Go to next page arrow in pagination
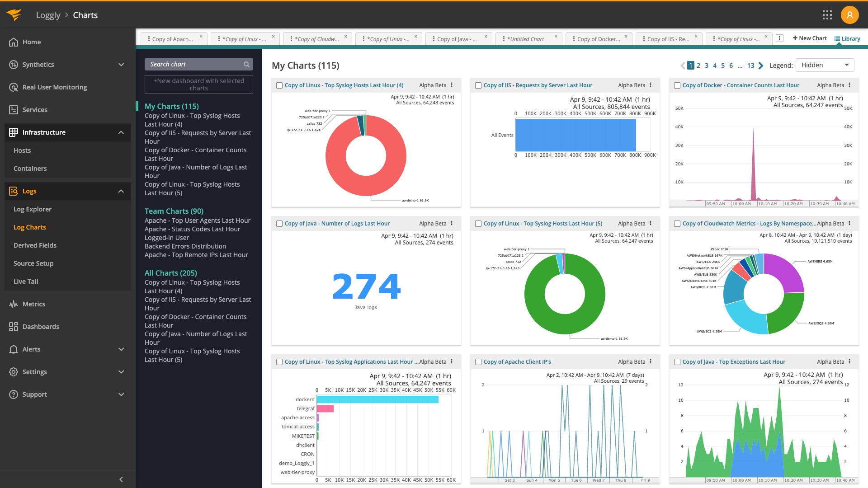 [761, 66]
